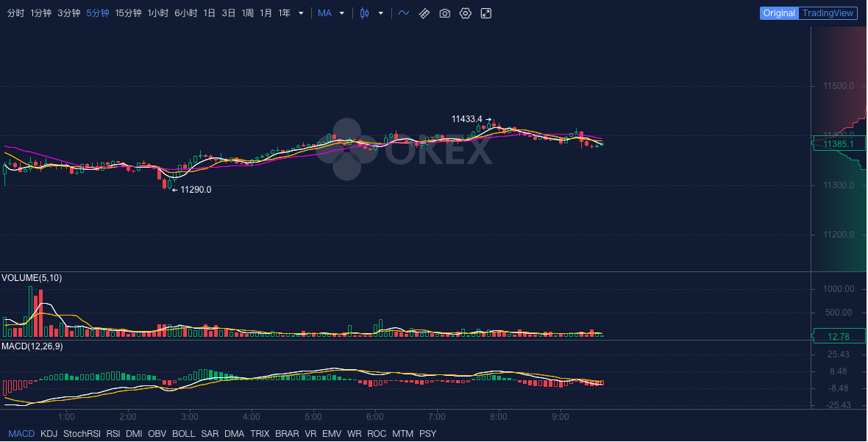Switch chart to 1分钟 interval
The height and width of the screenshot is (442, 868).
click(x=41, y=13)
